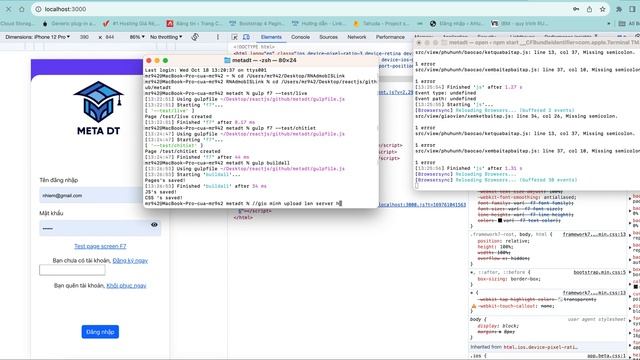
Task: Click the npm start terminal cursor line
Action: pyautogui.click(x=417, y=186)
